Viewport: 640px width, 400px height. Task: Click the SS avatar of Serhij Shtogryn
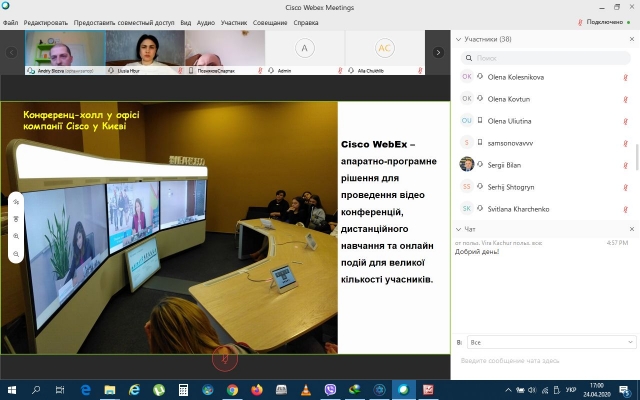[x=467, y=187]
